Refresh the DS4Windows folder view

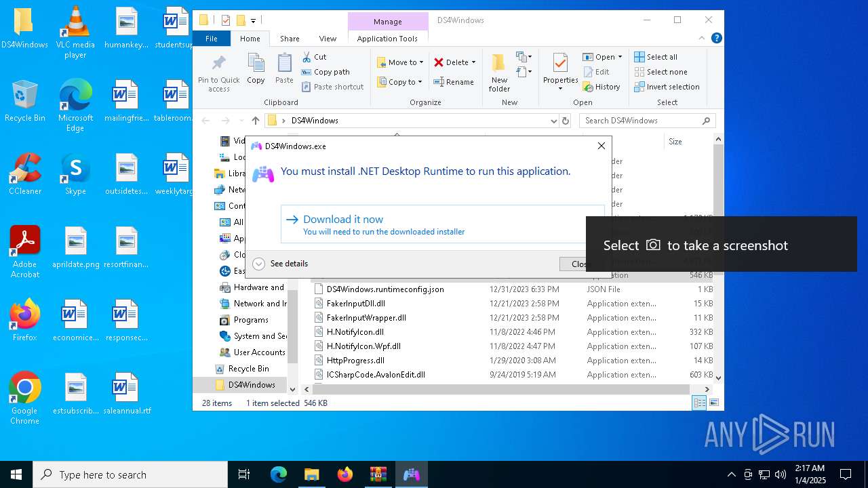pos(566,121)
